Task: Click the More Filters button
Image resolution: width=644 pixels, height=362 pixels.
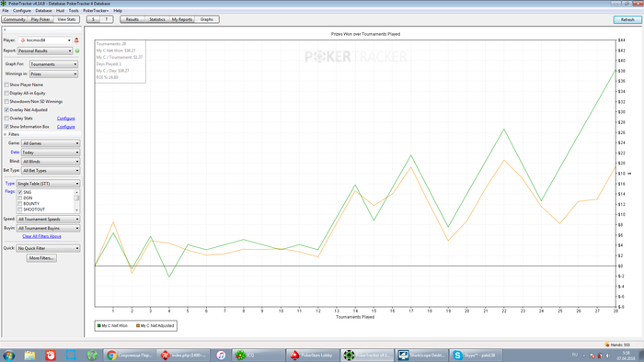Action: tap(41, 258)
